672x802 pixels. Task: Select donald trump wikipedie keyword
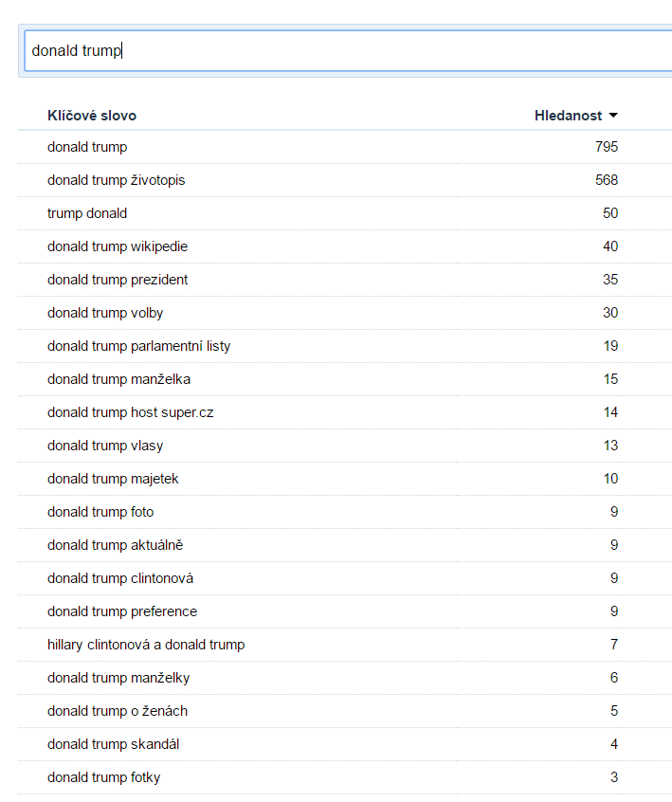coord(118,246)
